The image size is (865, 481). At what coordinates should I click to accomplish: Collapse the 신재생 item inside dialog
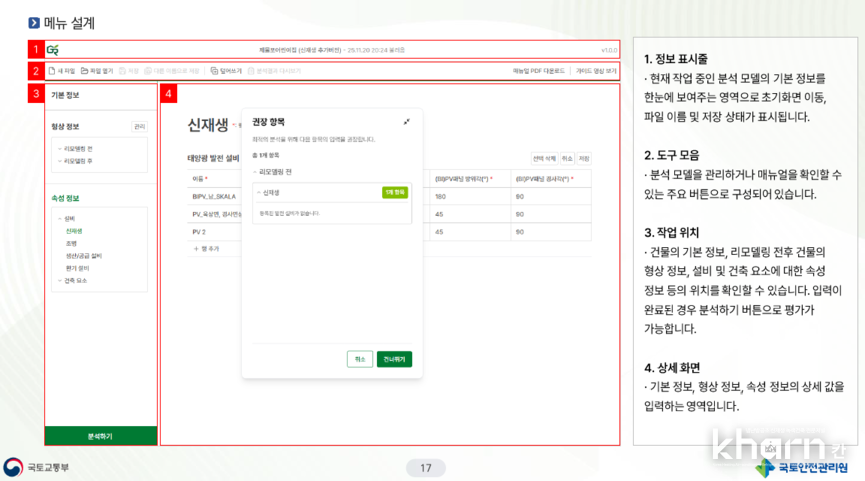click(257, 192)
